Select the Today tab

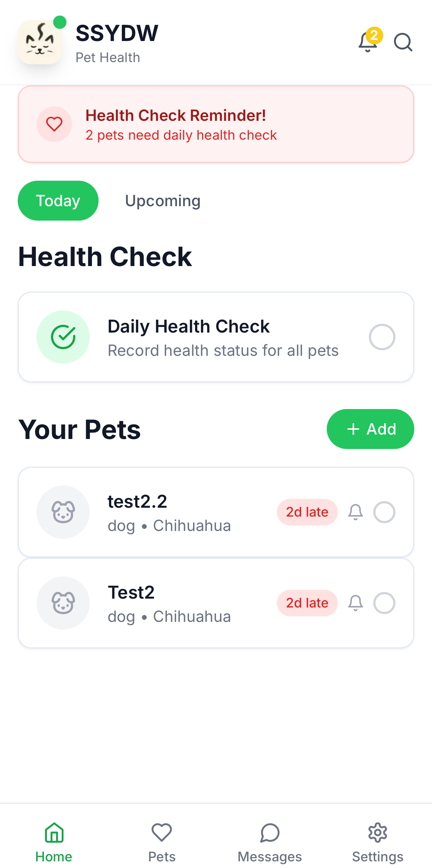pos(58,201)
